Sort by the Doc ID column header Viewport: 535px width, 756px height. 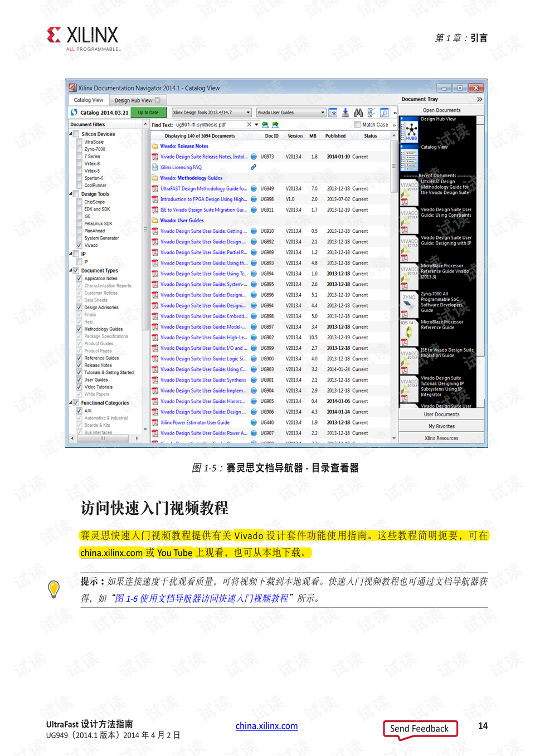click(x=271, y=136)
